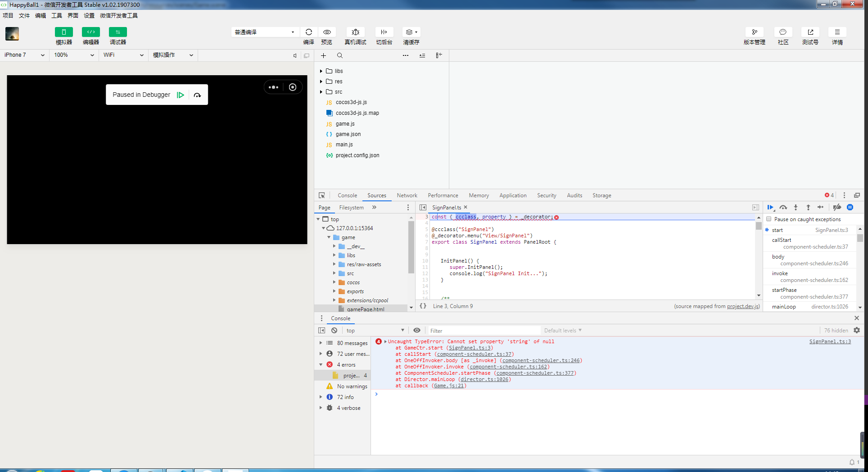Open console settings gear icon
Screen dimensions: 868x472
point(857,330)
